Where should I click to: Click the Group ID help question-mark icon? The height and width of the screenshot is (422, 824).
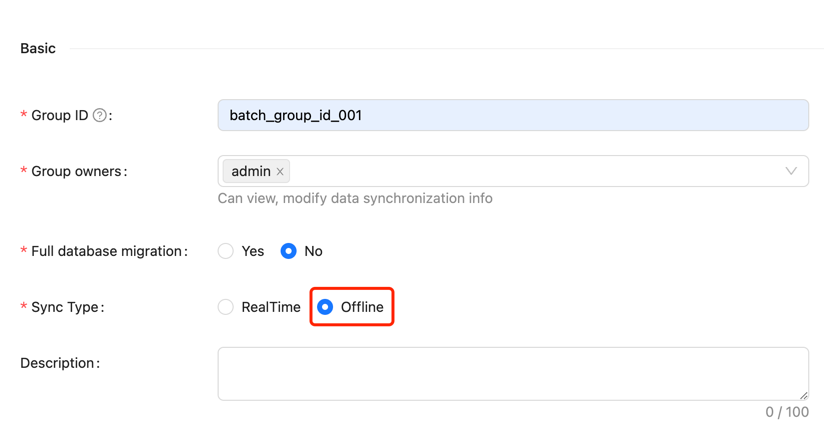pos(100,116)
